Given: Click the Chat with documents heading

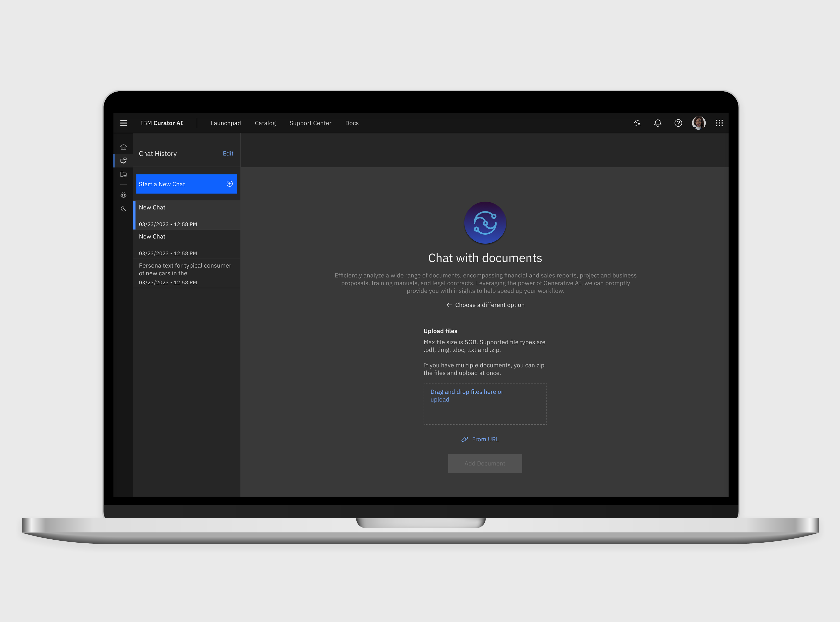Looking at the screenshot, I should [485, 258].
